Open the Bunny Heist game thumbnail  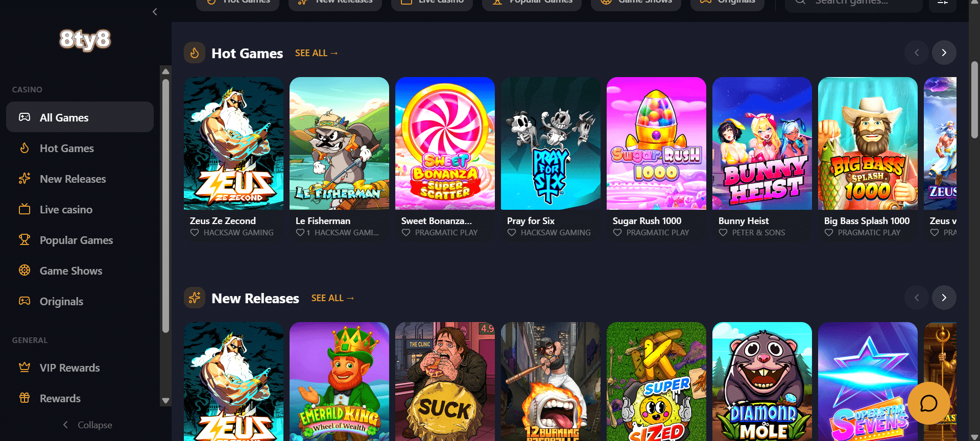(762, 143)
